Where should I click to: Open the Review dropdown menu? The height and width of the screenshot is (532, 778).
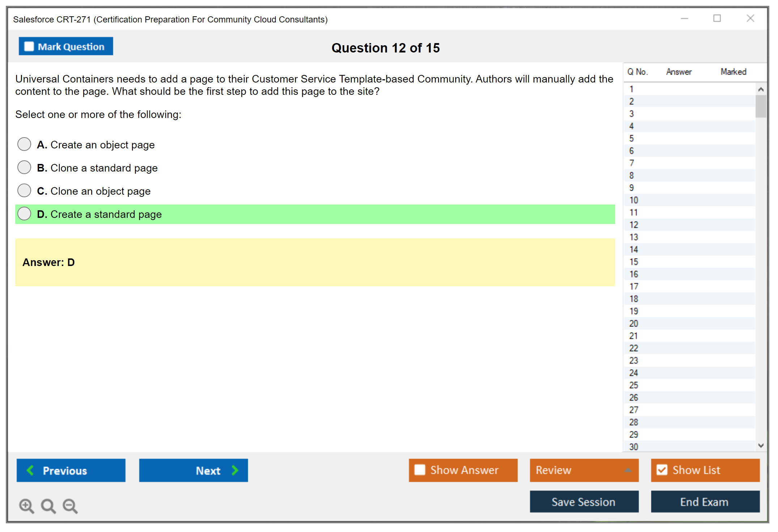628,470
